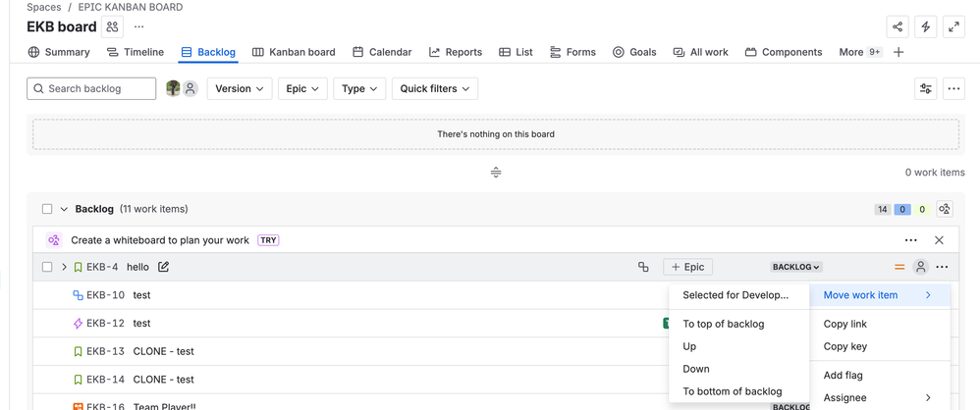Switch to the Timeline tab
Image resolution: width=980 pixels, height=410 pixels.
[x=135, y=52]
